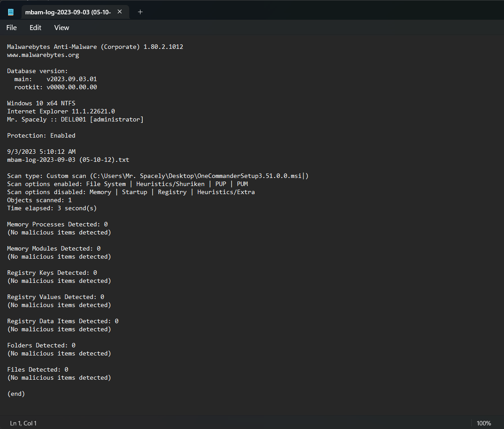Image resolution: width=504 pixels, height=429 pixels.
Task: Click the '(end)' line
Action: click(x=16, y=394)
